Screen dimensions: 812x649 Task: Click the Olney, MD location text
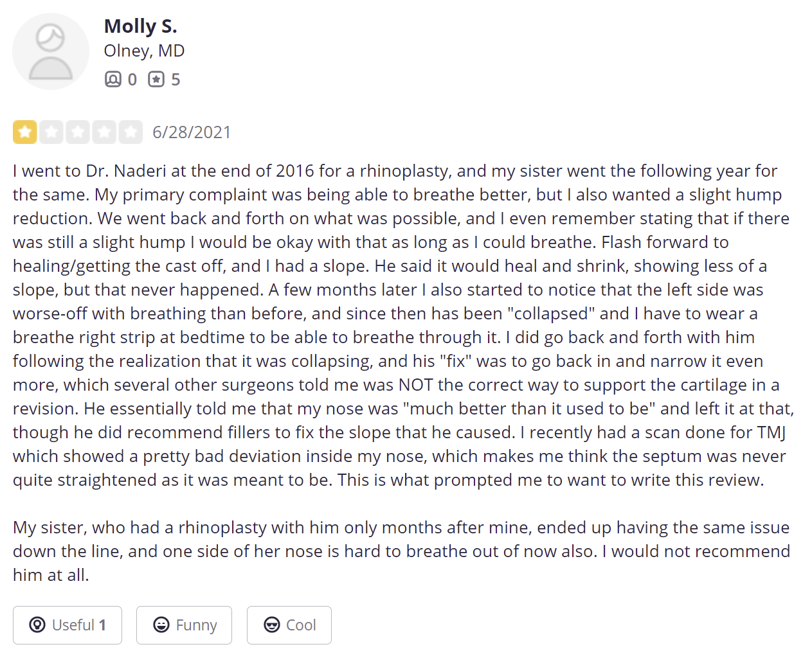[x=144, y=51]
